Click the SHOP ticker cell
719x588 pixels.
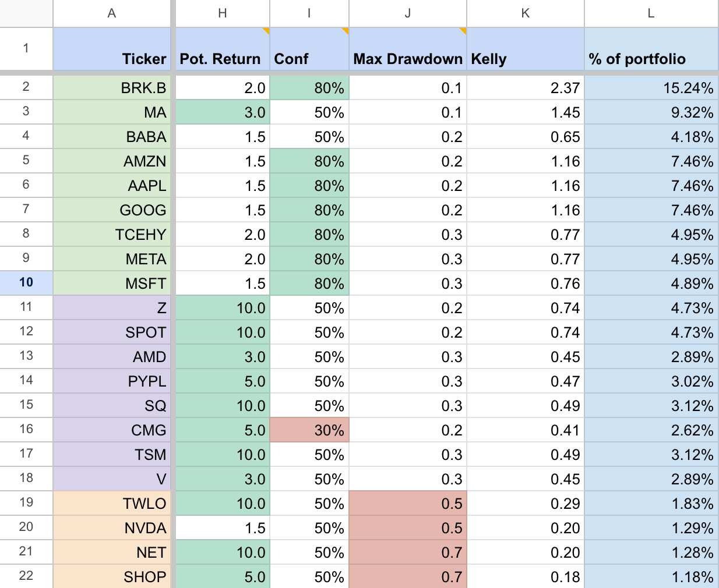[x=112, y=576]
